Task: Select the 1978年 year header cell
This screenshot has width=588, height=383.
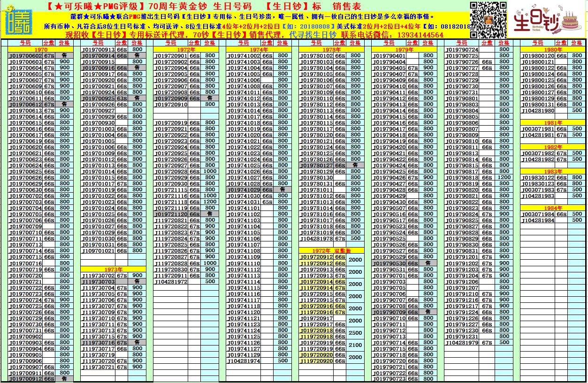Action: (332, 49)
